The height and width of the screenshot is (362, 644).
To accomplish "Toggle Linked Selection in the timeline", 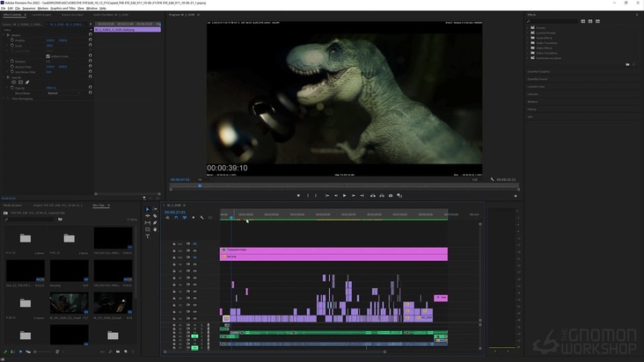I will [x=185, y=218].
